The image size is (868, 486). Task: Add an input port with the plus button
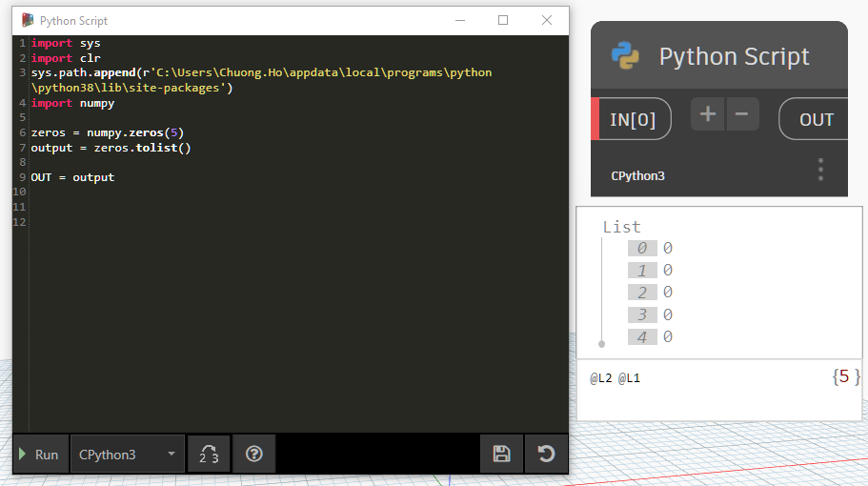click(x=707, y=114)
